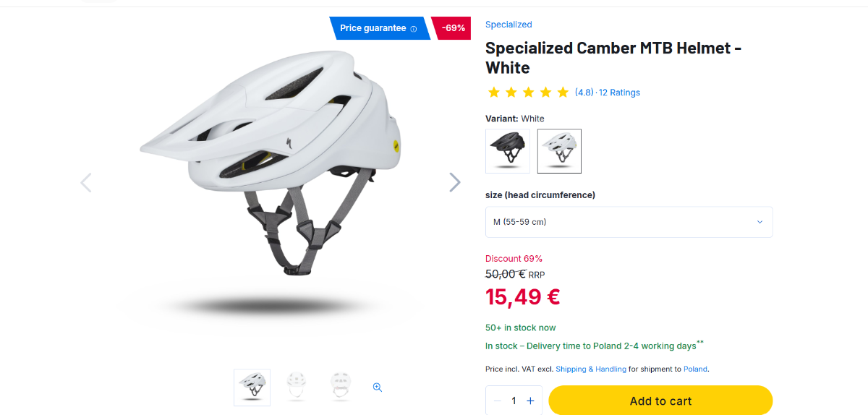Add the helmet to cart
The height and width of the screenshot is (415, 868).
click(660, 401)
